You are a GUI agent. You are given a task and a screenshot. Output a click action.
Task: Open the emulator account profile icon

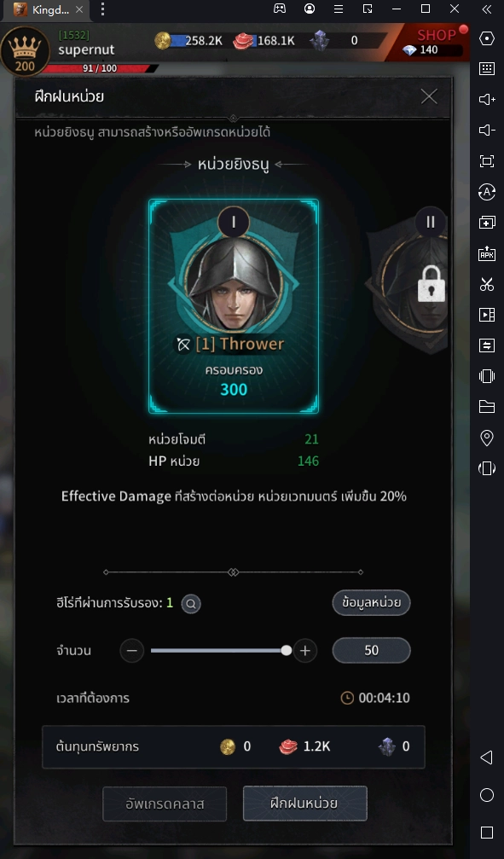(x=310, y=9)
